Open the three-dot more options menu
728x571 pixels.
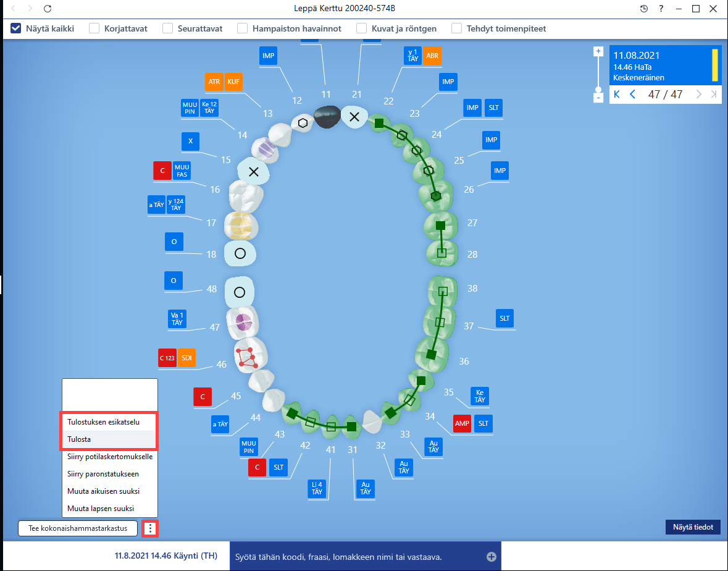pos(150,529)
